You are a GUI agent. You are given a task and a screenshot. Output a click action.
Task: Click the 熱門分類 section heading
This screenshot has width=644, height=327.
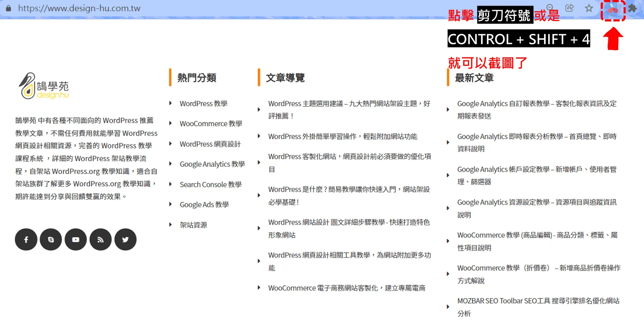[196, 78]
